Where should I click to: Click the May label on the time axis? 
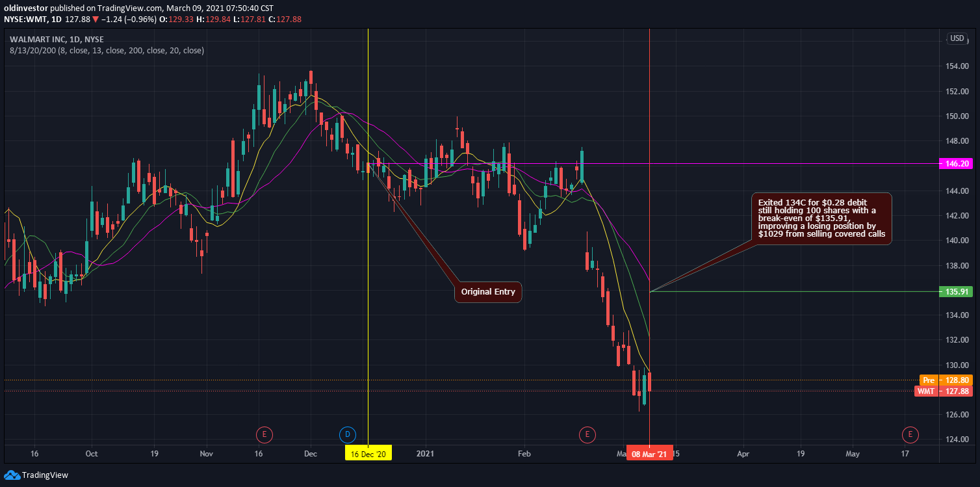pyautogui.click(x=852, y=454)
